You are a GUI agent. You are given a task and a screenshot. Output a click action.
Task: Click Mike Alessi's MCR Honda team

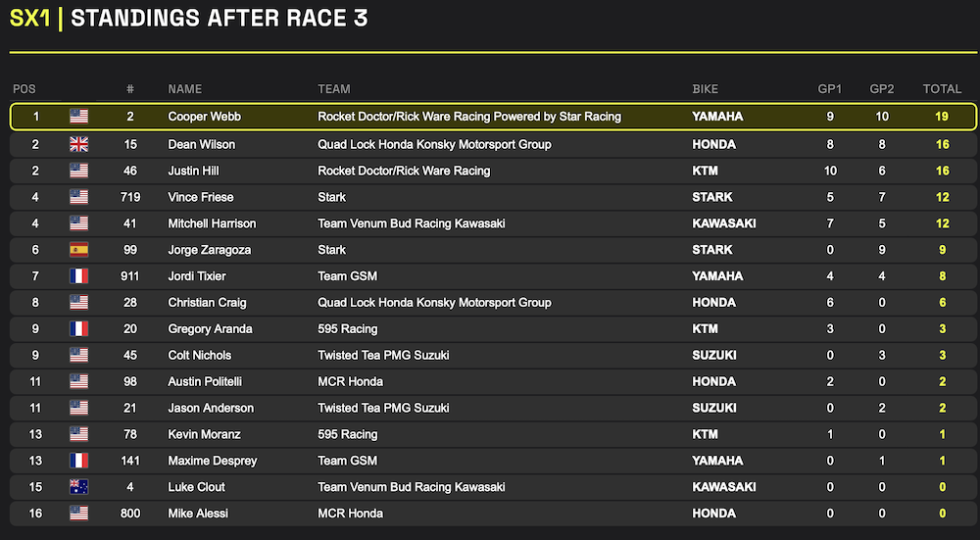[350, 514]
